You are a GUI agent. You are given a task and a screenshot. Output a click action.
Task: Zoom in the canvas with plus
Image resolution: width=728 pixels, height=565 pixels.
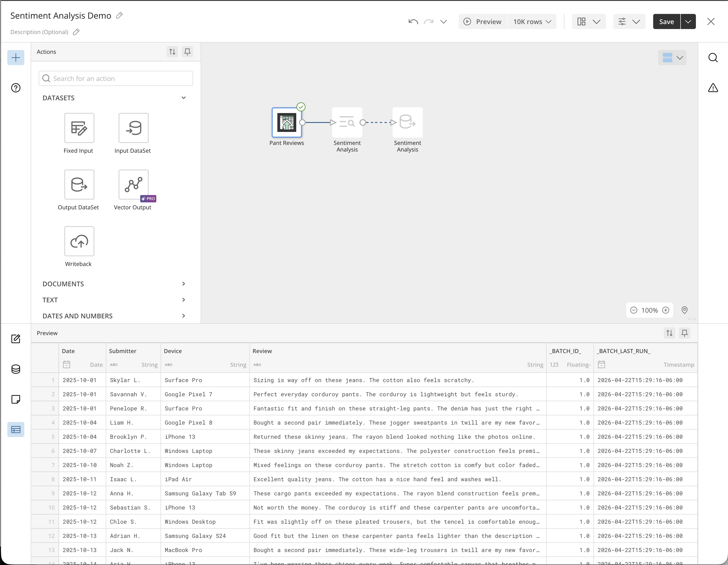(666, 310)
